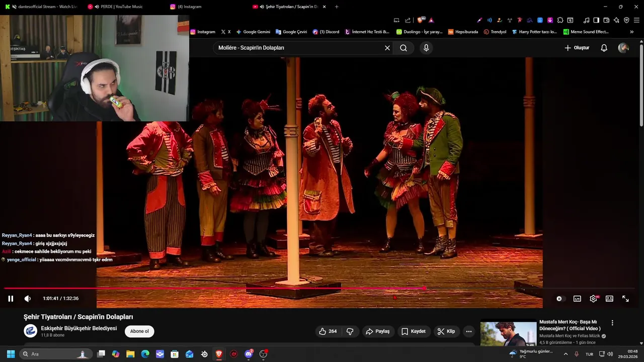Start voice search with the microphone icon
644x362 pixels.
(x=426, y=48)
